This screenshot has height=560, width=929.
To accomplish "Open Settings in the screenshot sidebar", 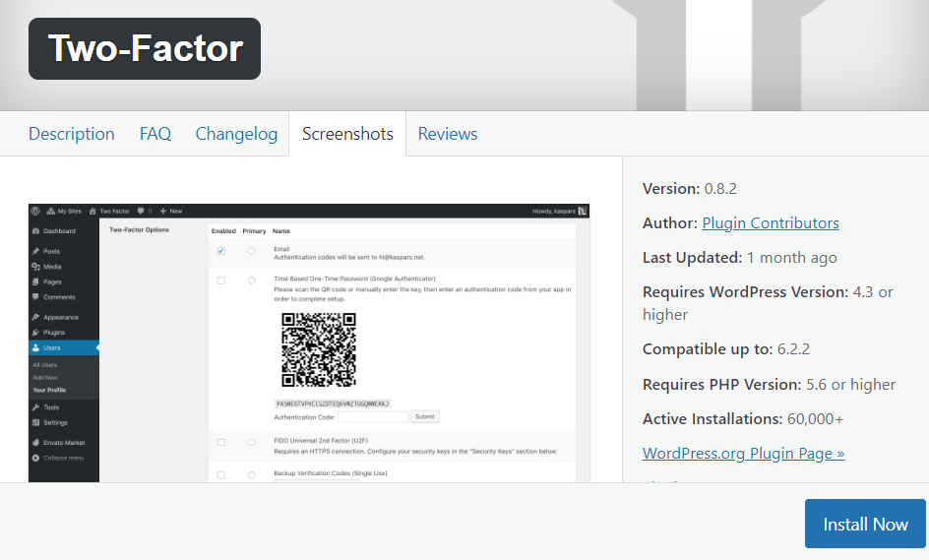I will pos(50,423).
